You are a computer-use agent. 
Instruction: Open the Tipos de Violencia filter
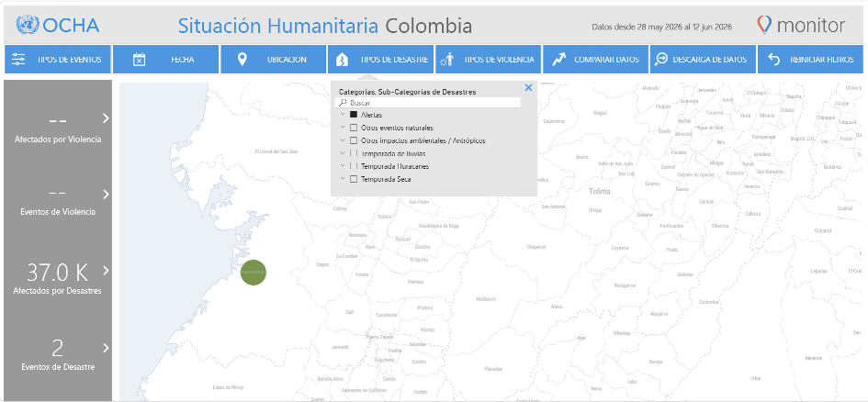(489, 59)
